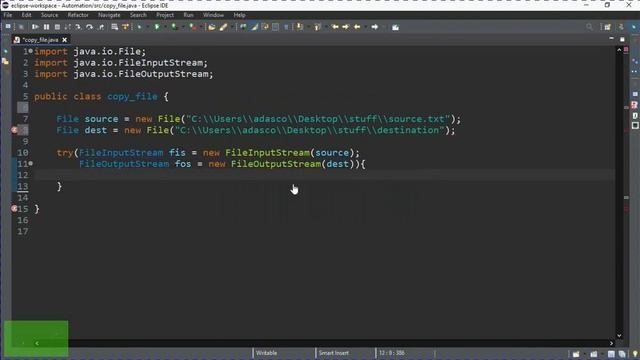Click the Terminate (stop) toolbar icon
The width and height of the screenshot is (640, 360).
[x=57, y=27]
